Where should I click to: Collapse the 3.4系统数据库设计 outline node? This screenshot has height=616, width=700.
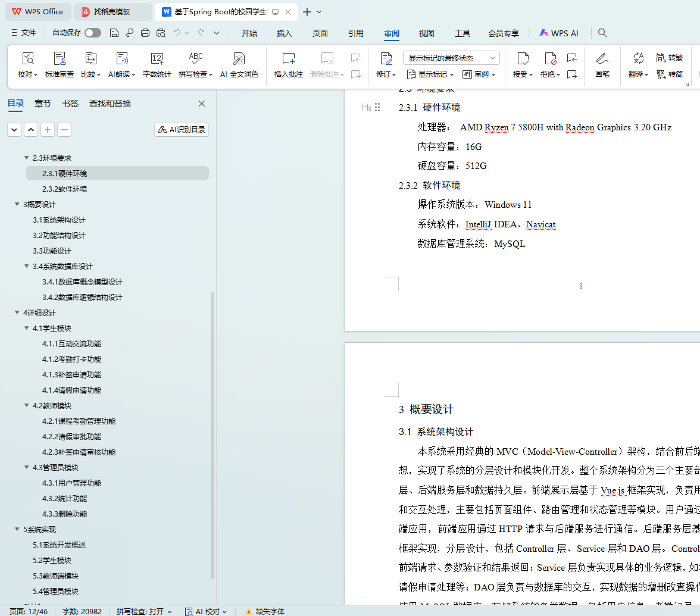[x=27, y=267]
